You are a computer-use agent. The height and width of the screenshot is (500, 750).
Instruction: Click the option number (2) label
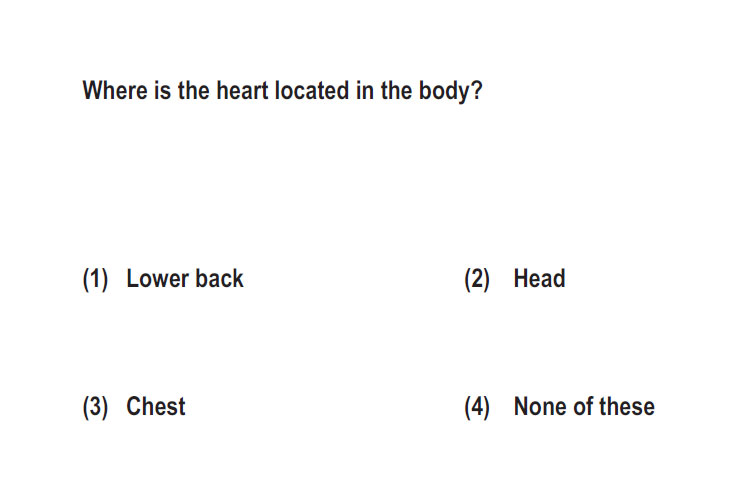[x=477, y=279]
